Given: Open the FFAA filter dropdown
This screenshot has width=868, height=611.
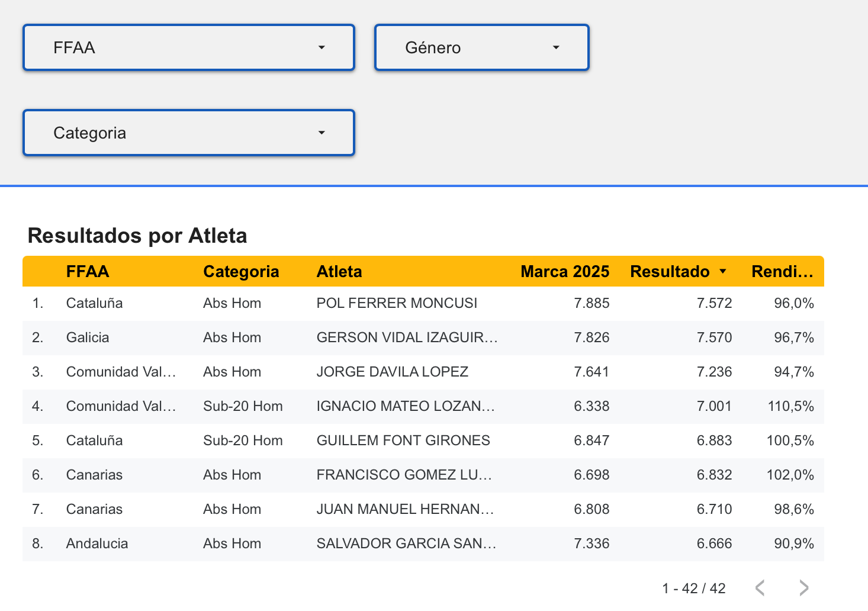Looking at the screenshot, I should (x=188, y=47).
